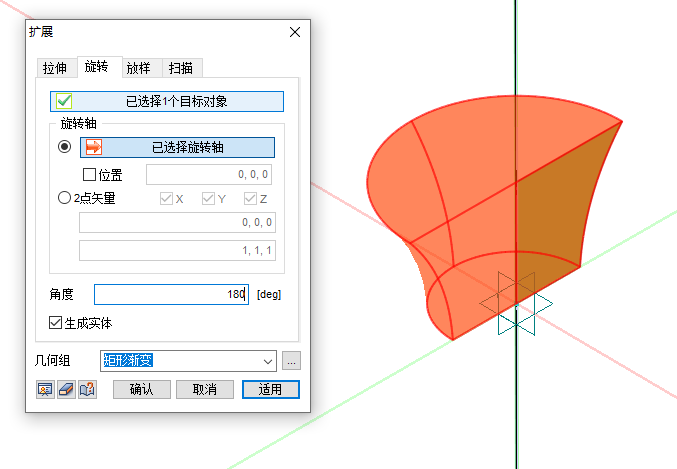The height and width of the screenshot is (469, 677).
Task: Open the 几何组 dropdown arrow
Action: pos(268,361)
